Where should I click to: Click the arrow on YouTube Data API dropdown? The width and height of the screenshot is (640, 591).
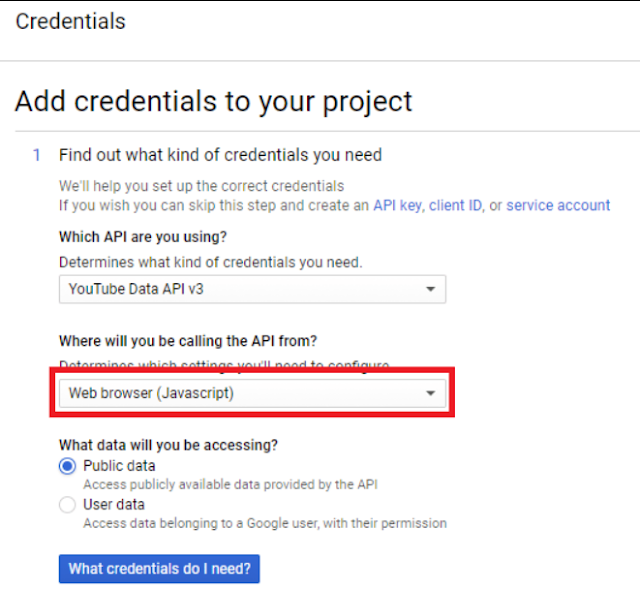click(430, 289)
